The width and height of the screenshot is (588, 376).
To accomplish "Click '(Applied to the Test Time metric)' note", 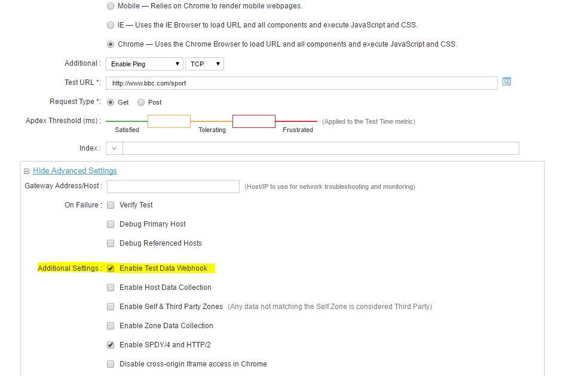I will point(369,121).
